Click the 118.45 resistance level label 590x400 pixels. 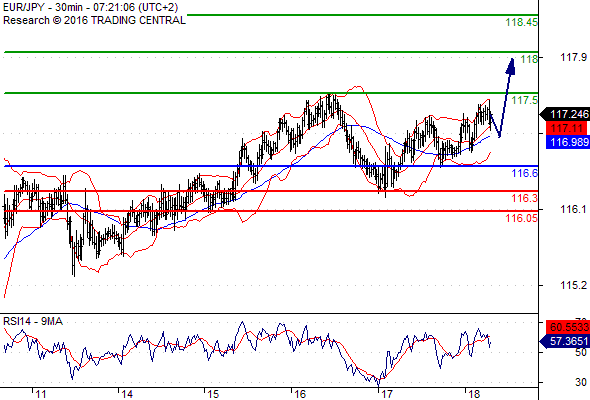(x=522, y=23)
